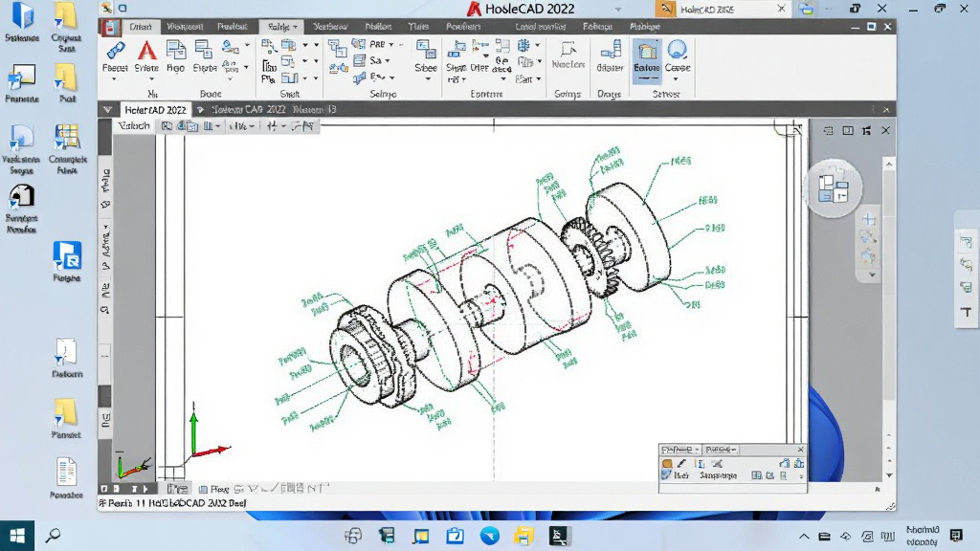Click the stacked blocks icon in Drags group

[x=610, y=50]
